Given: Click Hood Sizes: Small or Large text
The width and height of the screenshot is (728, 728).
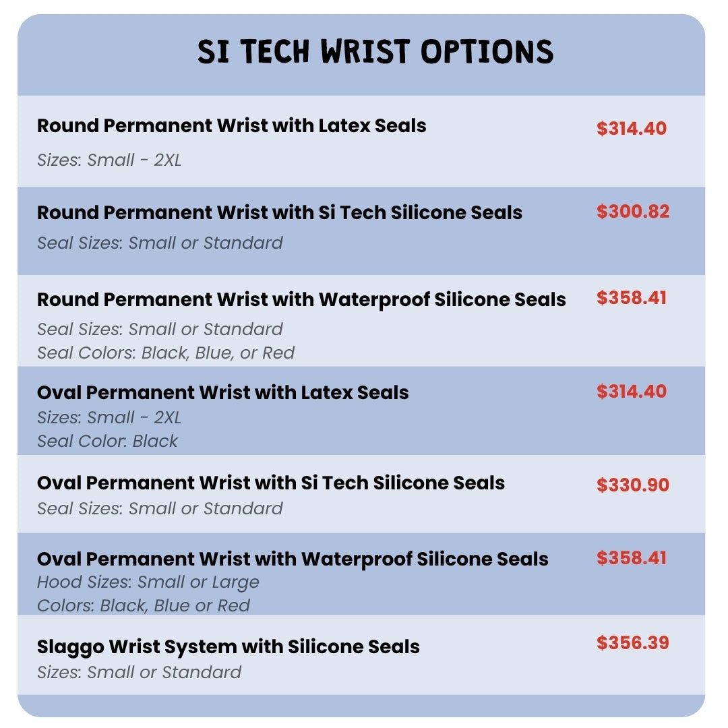Looking at the screenshot, I should tap(148, 582).
